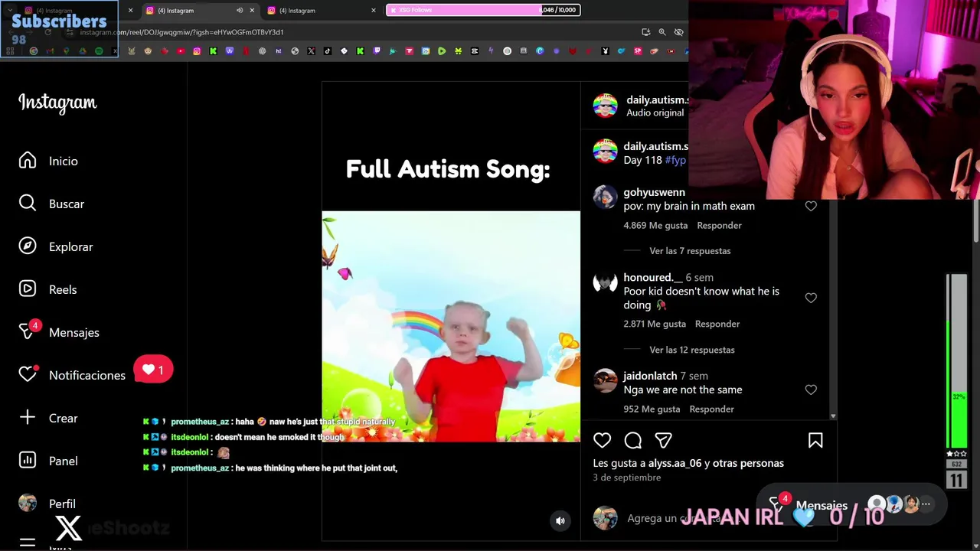Image resolution: width=980 pixels, height=551 pixels.
Task: Click Responder under gohyuswenn's comment
Action: [x=719, y=226]
